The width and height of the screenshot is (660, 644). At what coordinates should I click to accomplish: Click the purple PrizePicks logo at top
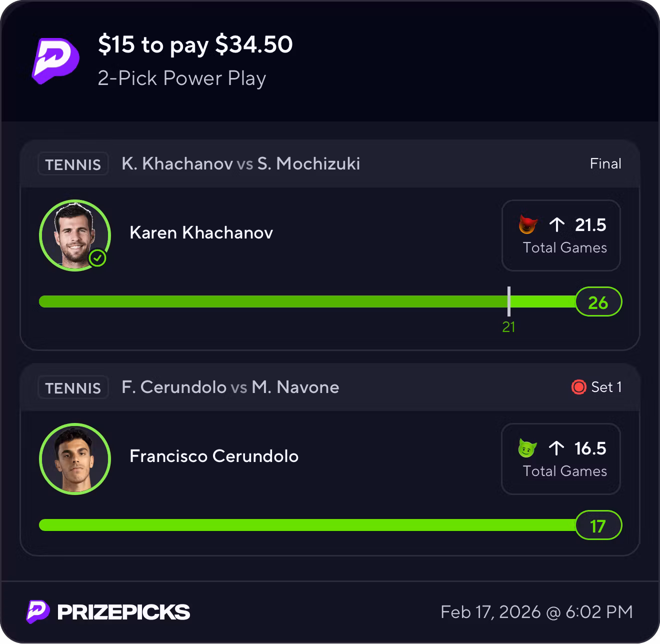pos(55,60)
